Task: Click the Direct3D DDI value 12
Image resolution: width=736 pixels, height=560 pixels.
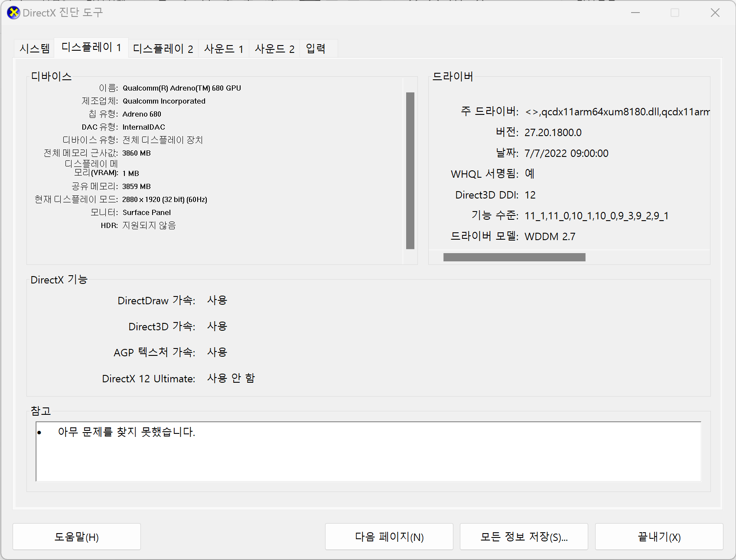Action: point(530,195)
